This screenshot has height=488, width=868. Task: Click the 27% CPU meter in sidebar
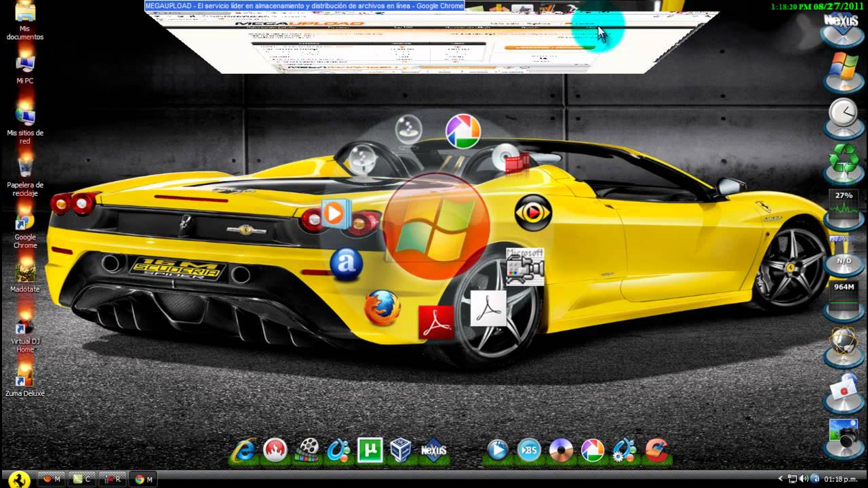[844, 207]
